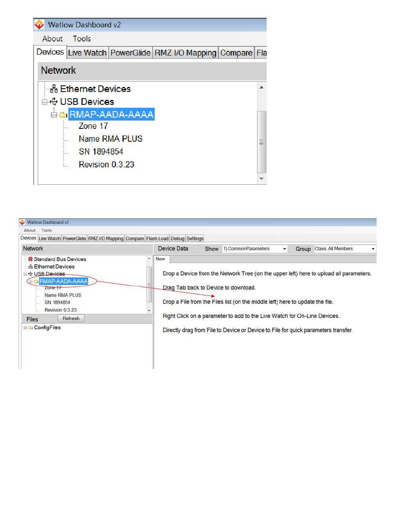Click network tree scroll-up arrow in lower screenshot
The width and height of the screenshot is (394, 532).
pos(149,259)
